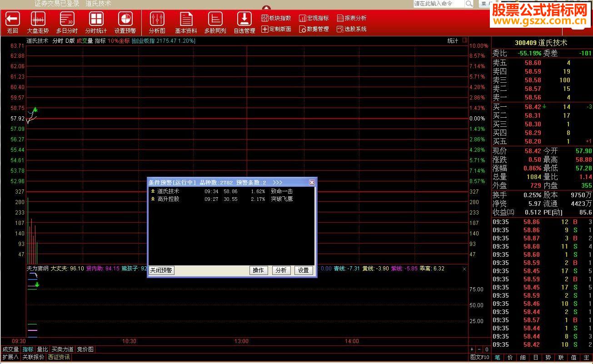
Task: Click 10%坐标 axis option in chart header
Action: pyautogui.click(x=119, y=41)
